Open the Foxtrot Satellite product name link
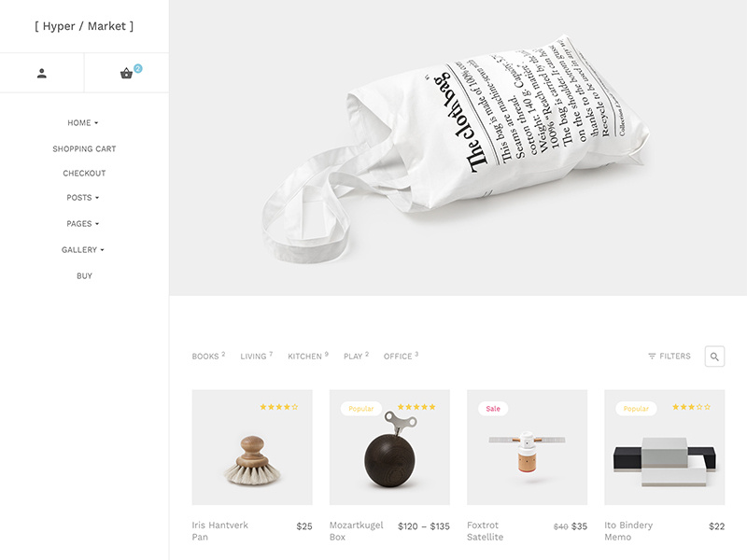This screenshot has width=747, height=560. pyautogui.click(x=485, y=531)
